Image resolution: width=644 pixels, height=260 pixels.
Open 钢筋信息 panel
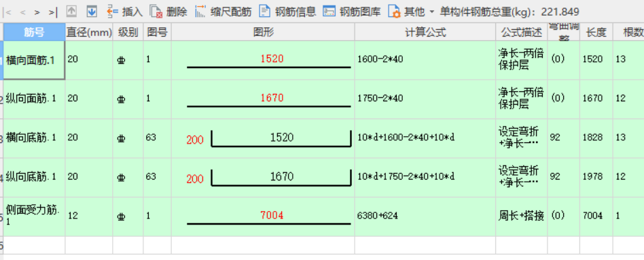[287, 12]
